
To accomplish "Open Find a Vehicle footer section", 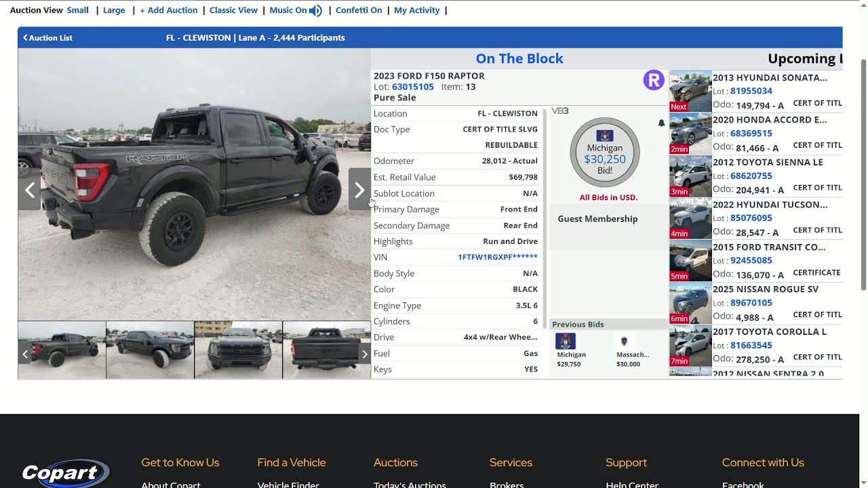I will tap(292, 462).
